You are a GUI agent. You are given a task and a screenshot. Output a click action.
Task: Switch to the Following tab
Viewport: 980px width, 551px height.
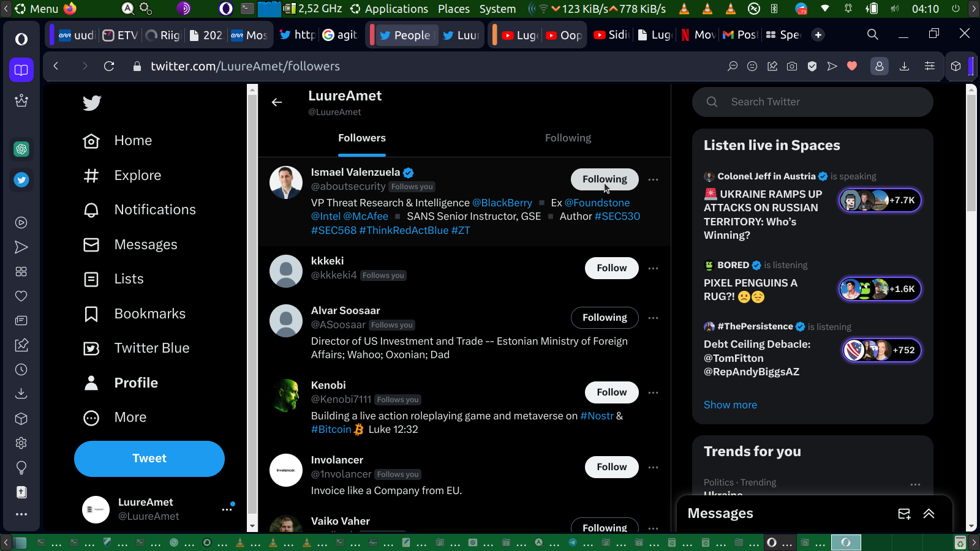[568, 138]
